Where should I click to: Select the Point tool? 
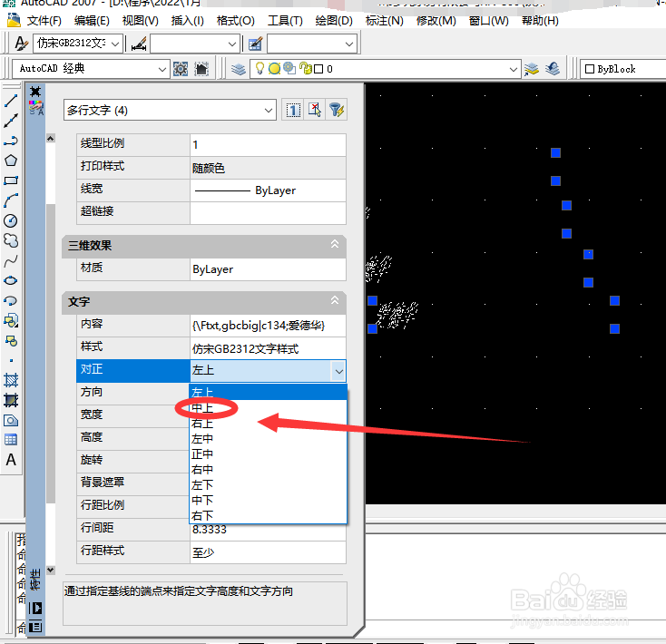11,360
